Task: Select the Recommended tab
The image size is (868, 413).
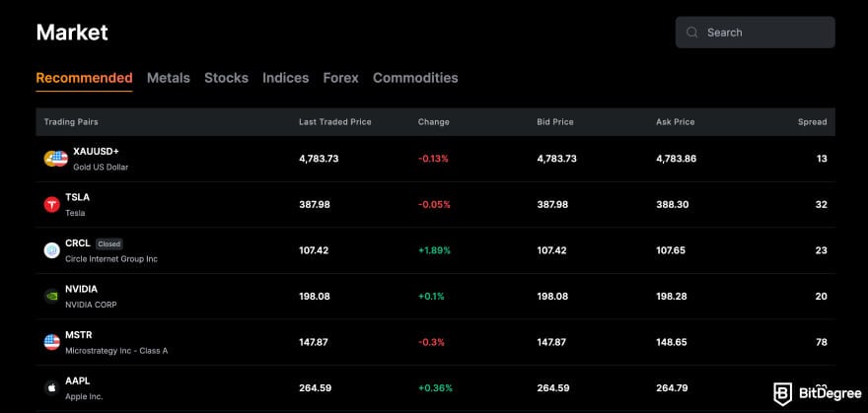Action: 84,78
